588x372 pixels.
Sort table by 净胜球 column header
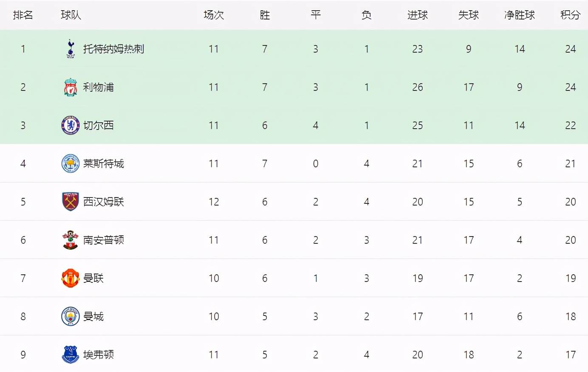click(520, 15)
